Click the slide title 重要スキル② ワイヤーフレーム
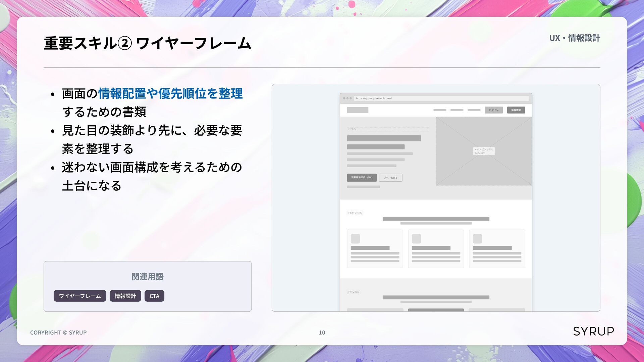The width and height of the screenshot is (644, 362). coord(148,43)
